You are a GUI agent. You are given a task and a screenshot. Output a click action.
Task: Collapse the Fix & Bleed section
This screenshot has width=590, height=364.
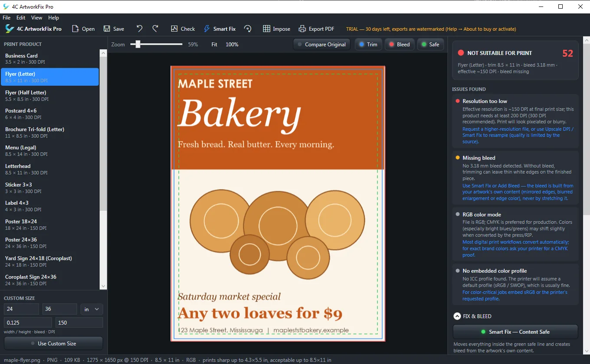[457, 316]
